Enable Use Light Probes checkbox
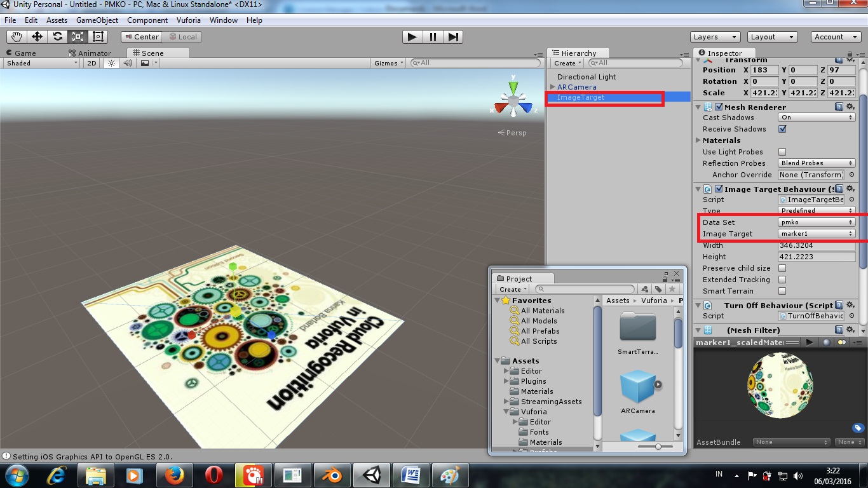This screenshot has height=488, width=868. pos(782,152)
